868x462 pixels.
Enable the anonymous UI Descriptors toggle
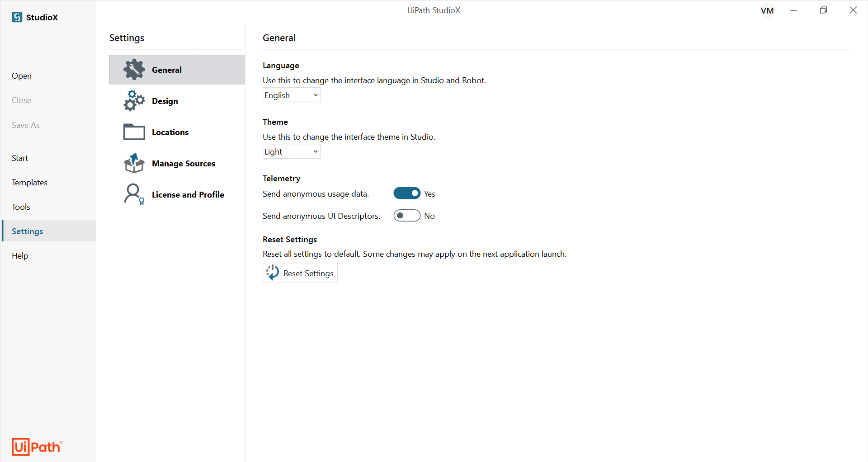tap(407, 216)
